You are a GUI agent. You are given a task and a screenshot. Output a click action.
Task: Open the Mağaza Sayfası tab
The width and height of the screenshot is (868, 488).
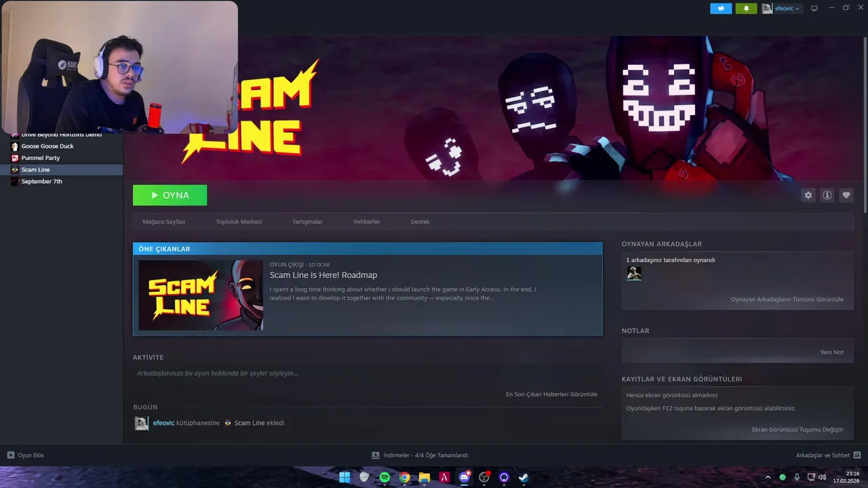(x=163, y=222)
